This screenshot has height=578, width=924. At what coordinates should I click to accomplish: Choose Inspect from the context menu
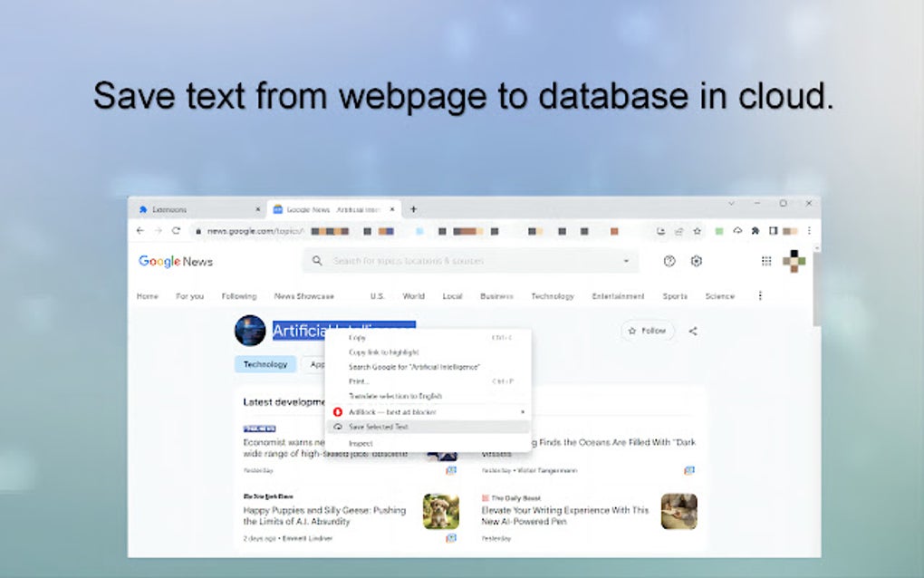[428, 443]
